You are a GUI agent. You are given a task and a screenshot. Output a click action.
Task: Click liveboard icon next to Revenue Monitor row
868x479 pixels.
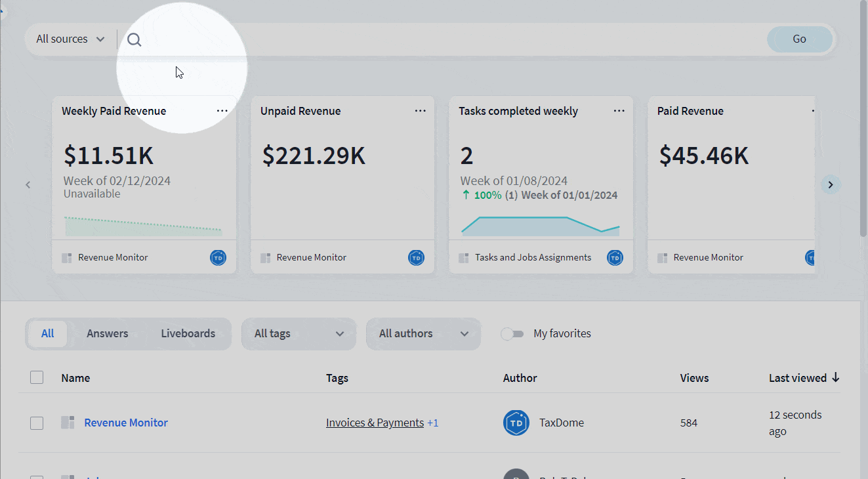click(68, 423)
